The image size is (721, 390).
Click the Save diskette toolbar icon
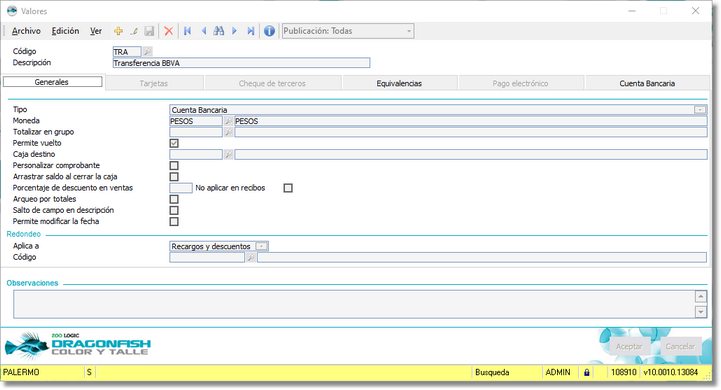[x=149, y=31]
